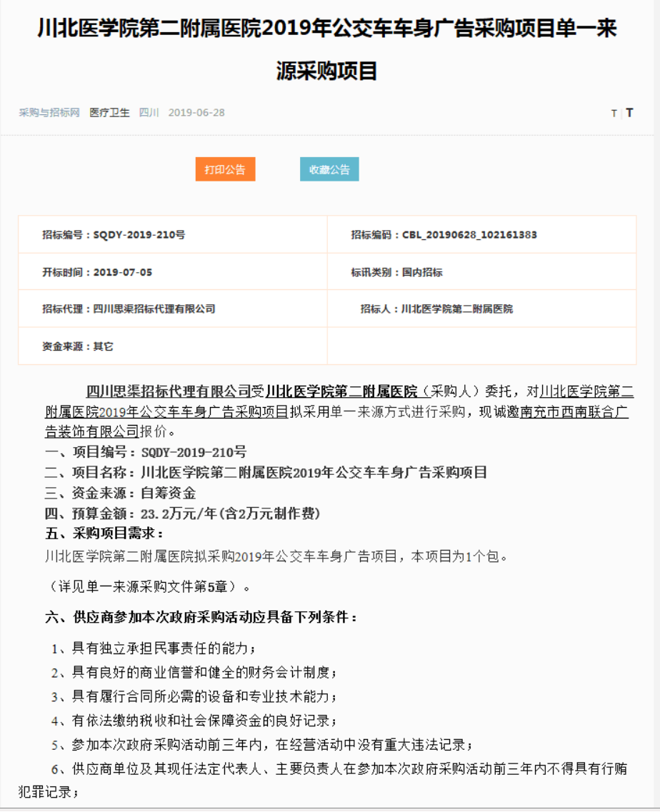Click condition 5 about 没有重大违法记录

(x=261, y=745)
